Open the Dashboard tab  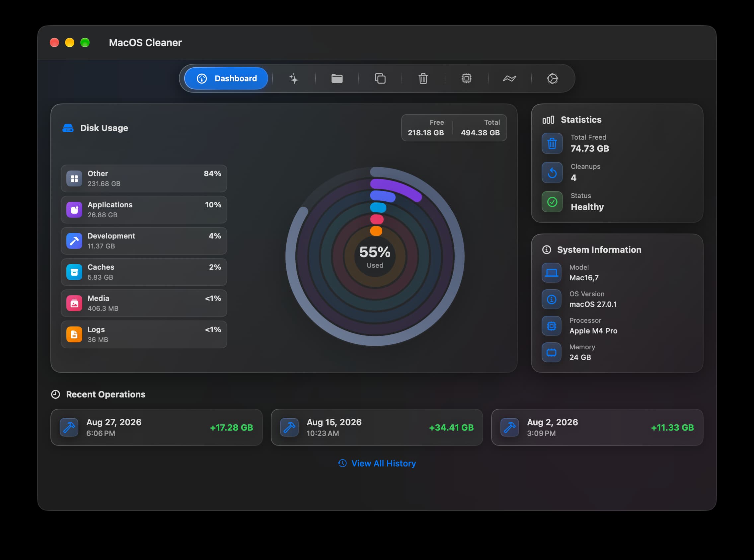pos(226,78)
